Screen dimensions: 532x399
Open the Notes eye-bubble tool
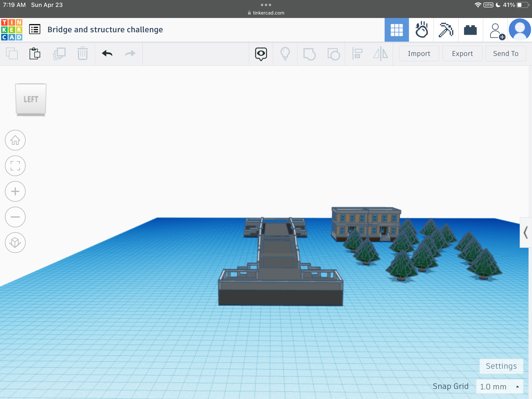point(261,54)
